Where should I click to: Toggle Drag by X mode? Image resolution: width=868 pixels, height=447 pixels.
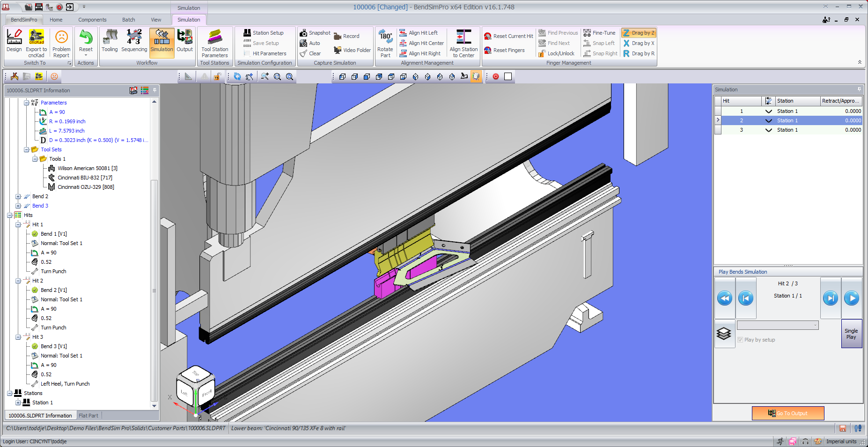639,43
